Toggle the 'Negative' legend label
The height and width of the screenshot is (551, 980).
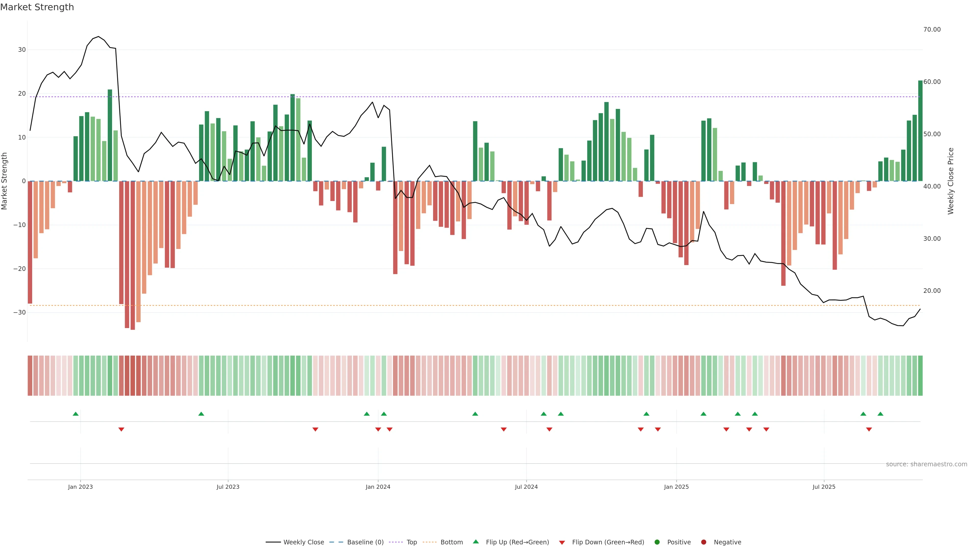727,542
